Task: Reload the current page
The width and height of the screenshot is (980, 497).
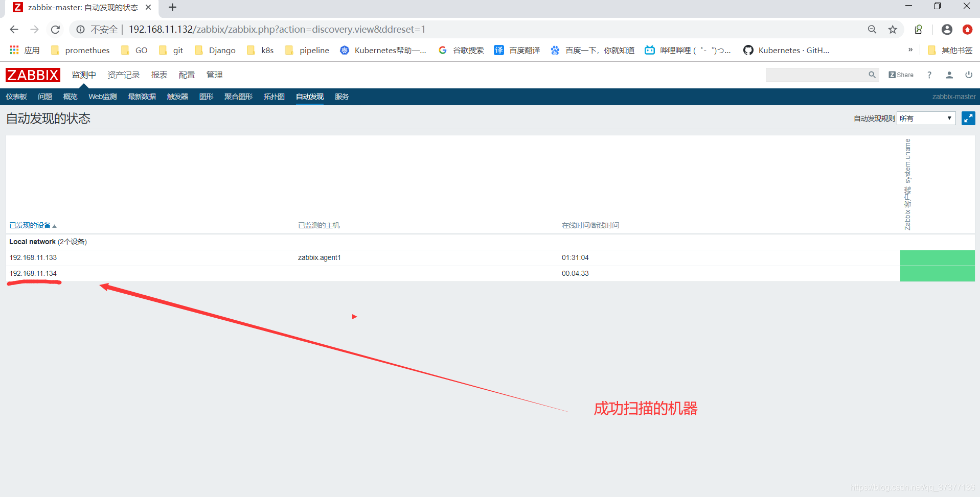Action: coord(55,30)
